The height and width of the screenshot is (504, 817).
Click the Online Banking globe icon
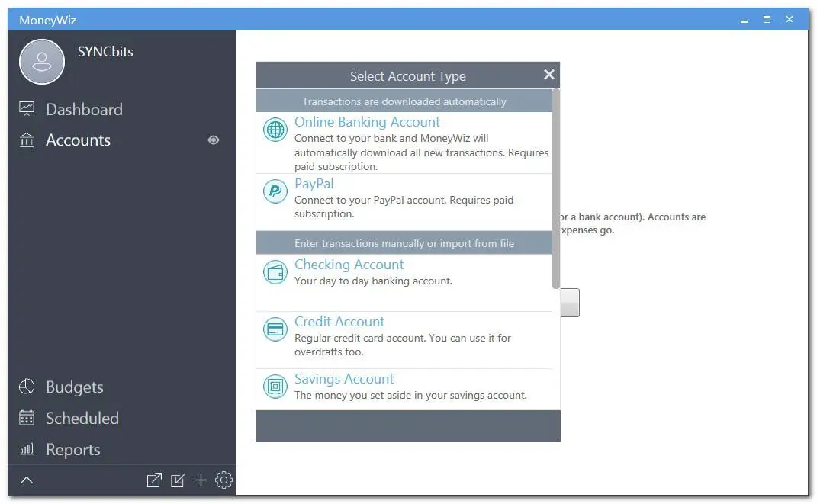coord(275,129)
